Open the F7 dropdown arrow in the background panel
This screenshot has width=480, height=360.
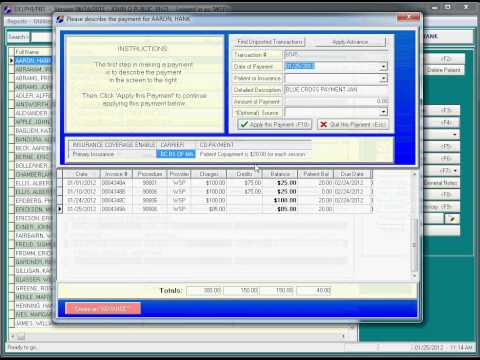[455, 171]
